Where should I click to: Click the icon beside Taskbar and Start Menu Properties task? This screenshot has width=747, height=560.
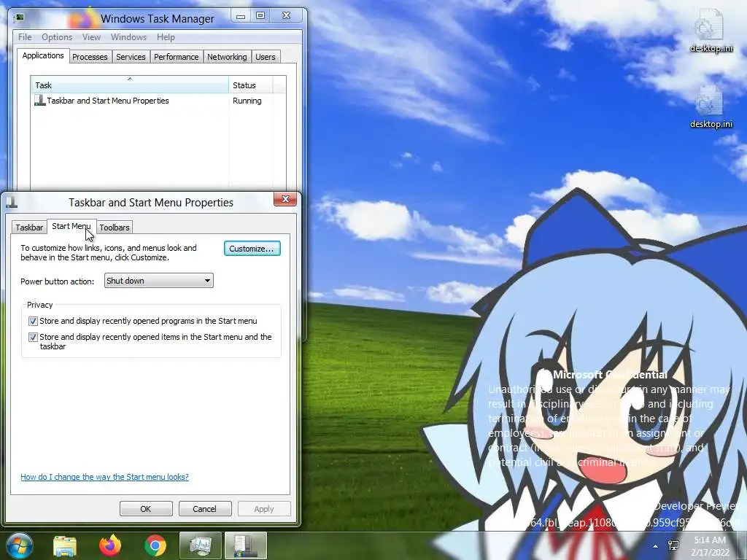pyautogui.click(x=40, y=101)
